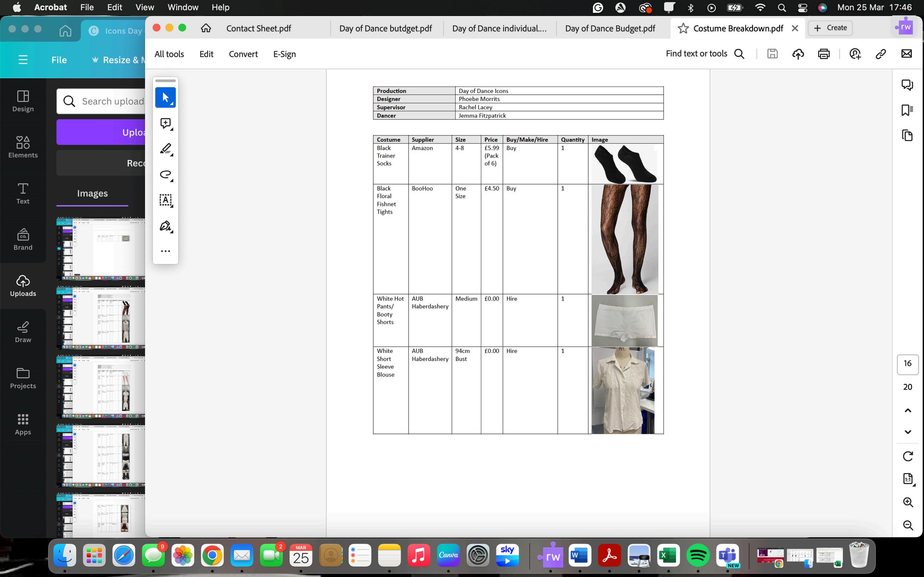This screenshot has height=577, width=924.
Task: Select the Add comment tool
Action: (x=165, y=123)
